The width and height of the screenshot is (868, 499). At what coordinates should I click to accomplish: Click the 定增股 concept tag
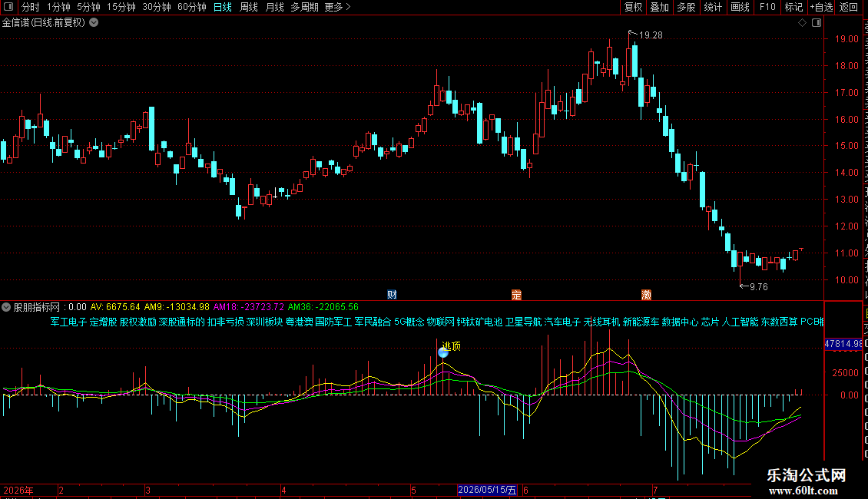(x=103, y=322)
